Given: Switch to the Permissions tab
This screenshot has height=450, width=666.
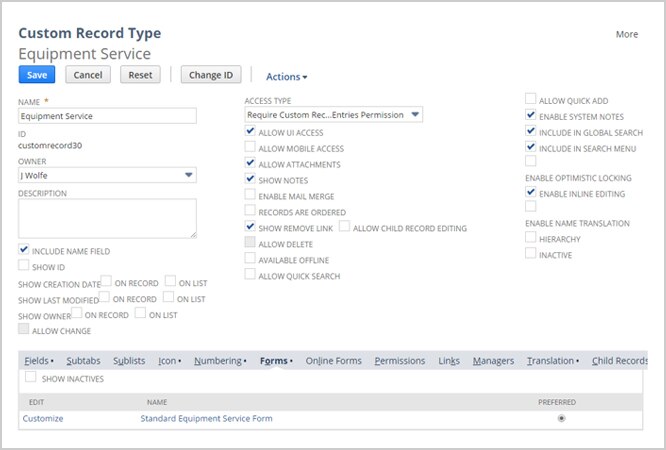Looking at the screenshot, I should 400,361.
